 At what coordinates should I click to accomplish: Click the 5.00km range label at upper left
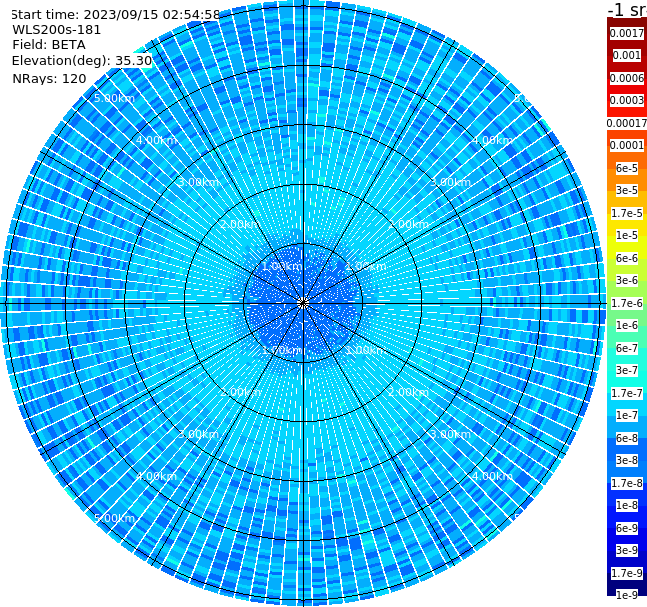[x=114, y=98]
